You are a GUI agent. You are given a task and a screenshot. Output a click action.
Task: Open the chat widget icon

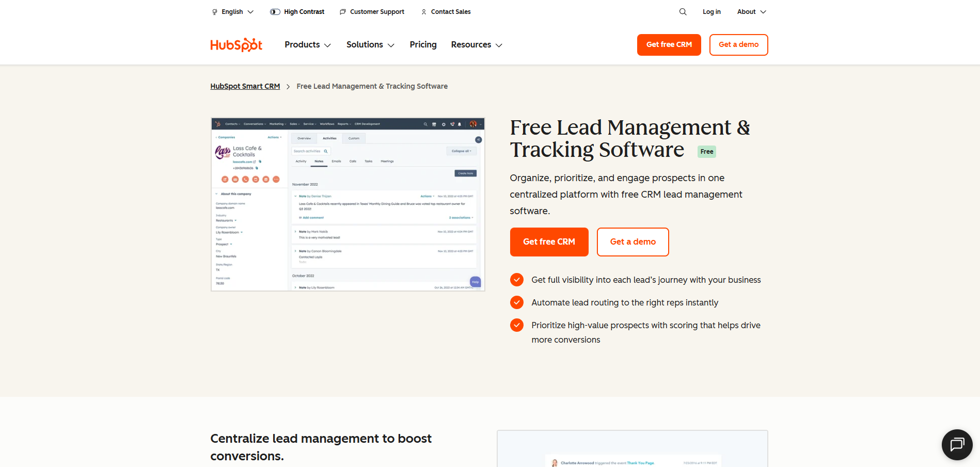[x=957, y=444]
